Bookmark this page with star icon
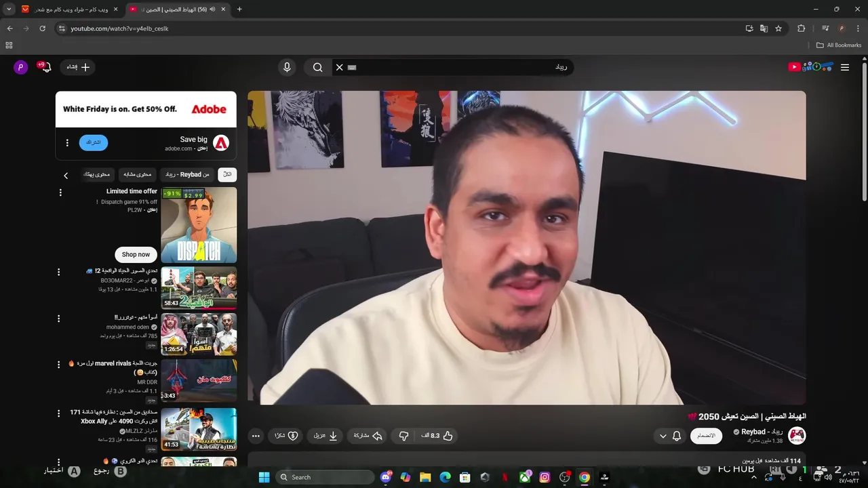The height and width of the screenshot is (488, 868). [x=778, y=28]
